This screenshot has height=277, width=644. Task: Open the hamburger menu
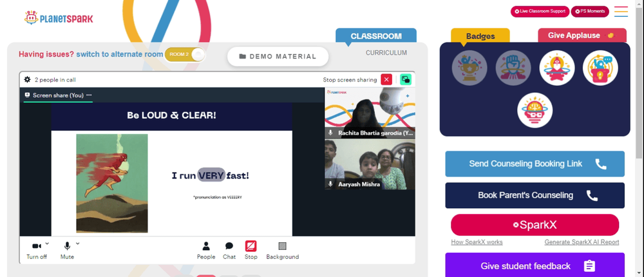coord(621,12)
